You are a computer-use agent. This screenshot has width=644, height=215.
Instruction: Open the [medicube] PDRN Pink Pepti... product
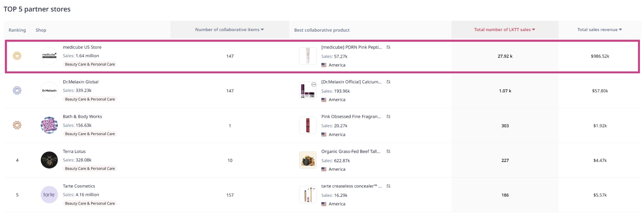351,47
